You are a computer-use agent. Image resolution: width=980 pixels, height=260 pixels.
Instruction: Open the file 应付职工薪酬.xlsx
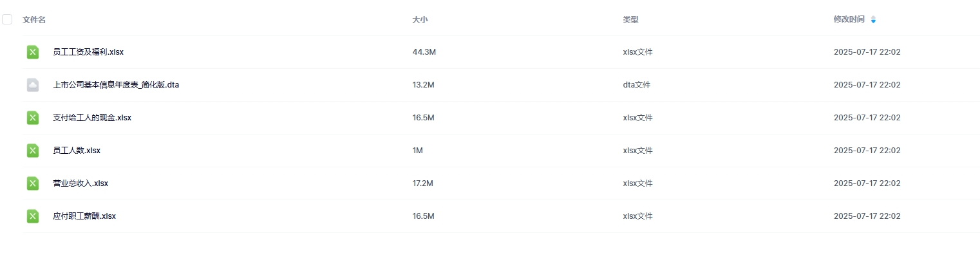tap(84, 216)
